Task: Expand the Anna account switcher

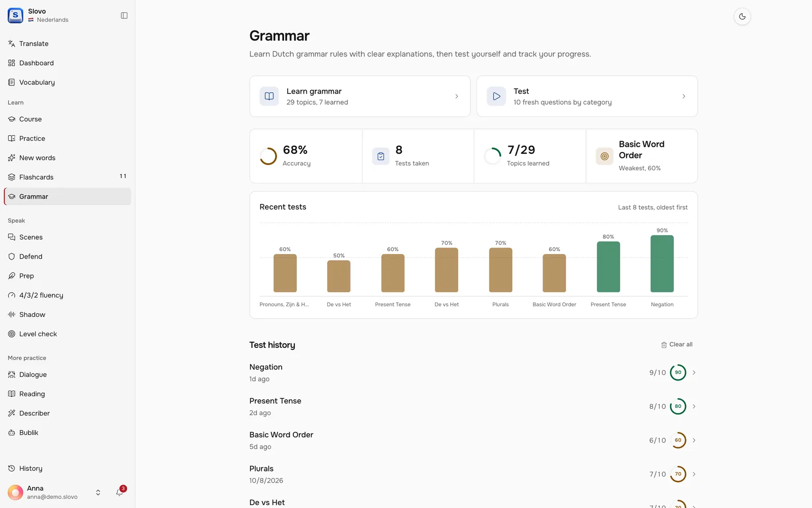Action: 98,492
